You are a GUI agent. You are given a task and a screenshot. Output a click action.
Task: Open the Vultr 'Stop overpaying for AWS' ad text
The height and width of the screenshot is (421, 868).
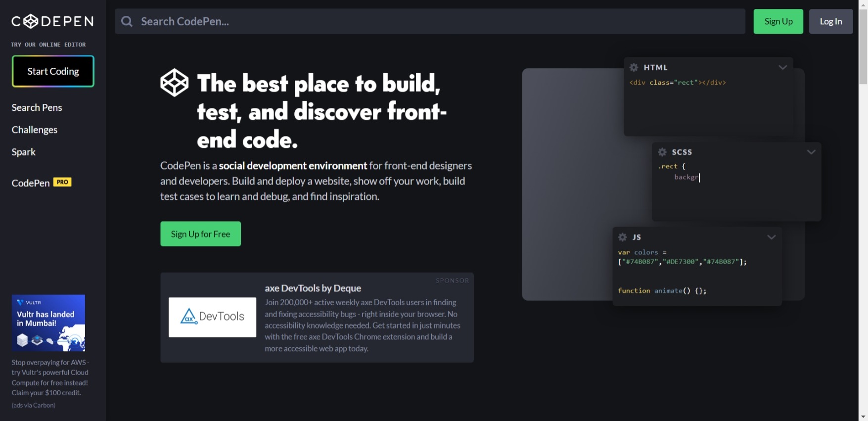click(50, 377)
